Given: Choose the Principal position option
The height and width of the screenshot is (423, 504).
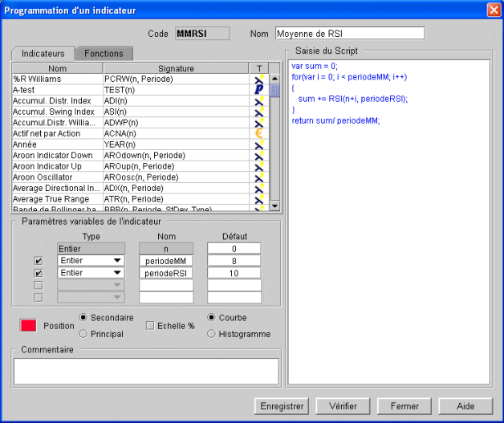Looking at the screenshot, I should coord(83,334).
